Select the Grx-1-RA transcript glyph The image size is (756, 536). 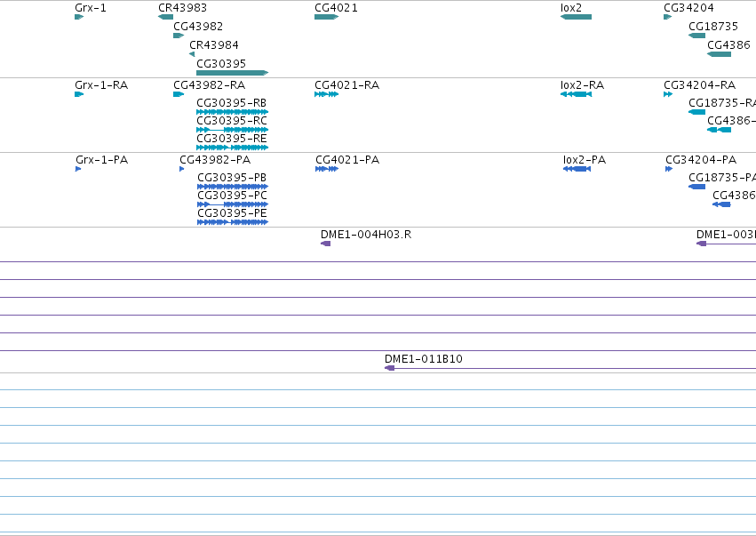(x=79, y=94)
